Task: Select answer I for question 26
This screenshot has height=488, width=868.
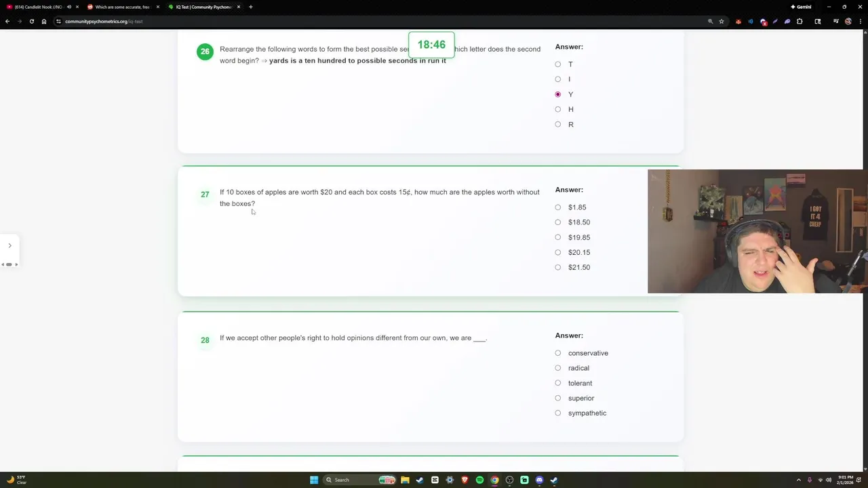Action: click(558, 79)
